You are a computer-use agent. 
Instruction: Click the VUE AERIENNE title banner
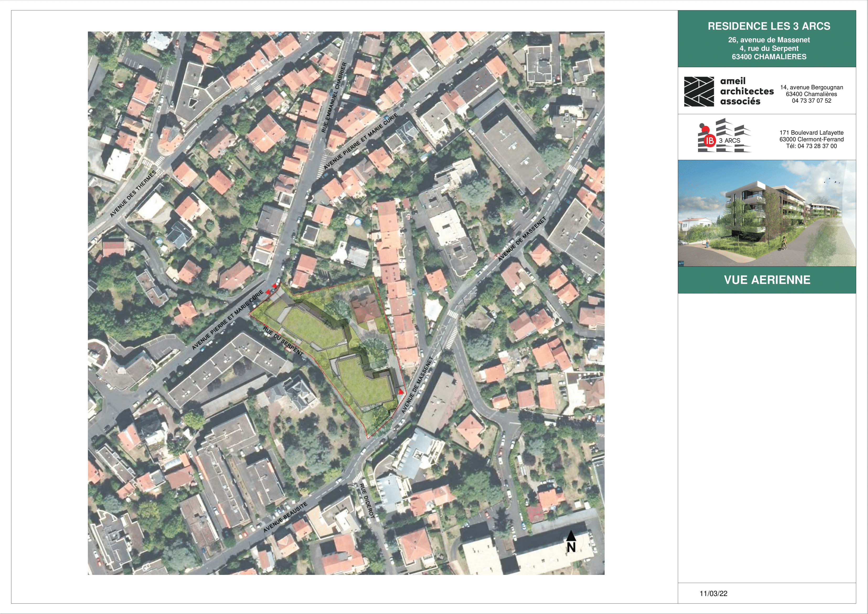(767, 280)
